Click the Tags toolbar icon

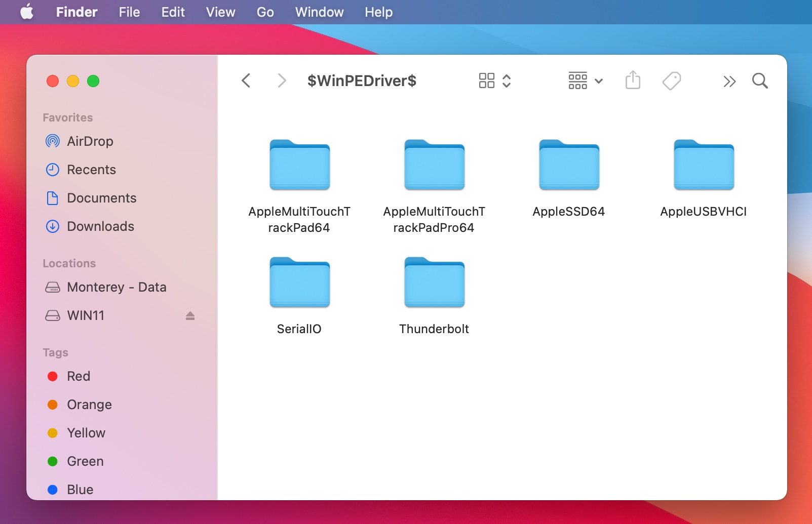tap(672, 80)
